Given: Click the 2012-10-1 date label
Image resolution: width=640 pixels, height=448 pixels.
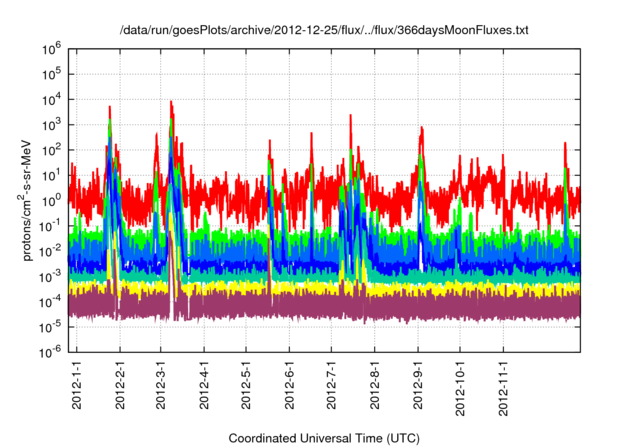Looking at the screenshot, I should point(460,388).
